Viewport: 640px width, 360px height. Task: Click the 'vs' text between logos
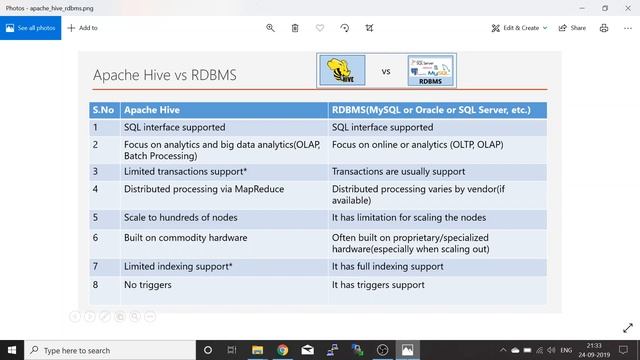pos(386,71)
